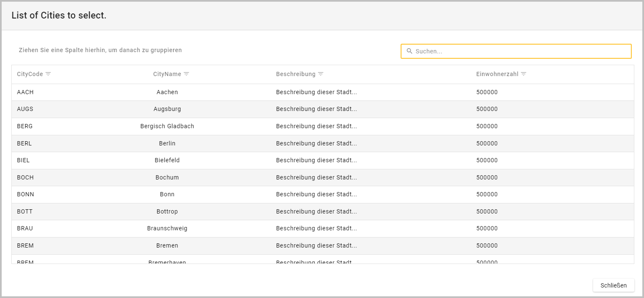This screenshot has height=298, width=644.
Task: Pick the Bielefeld row
Action: 167,160
